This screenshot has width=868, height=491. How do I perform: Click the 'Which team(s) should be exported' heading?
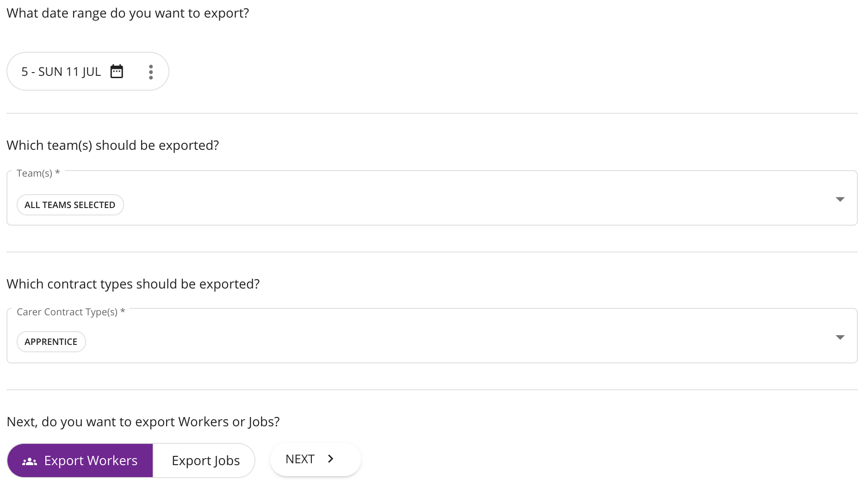(x=113, y=145)
